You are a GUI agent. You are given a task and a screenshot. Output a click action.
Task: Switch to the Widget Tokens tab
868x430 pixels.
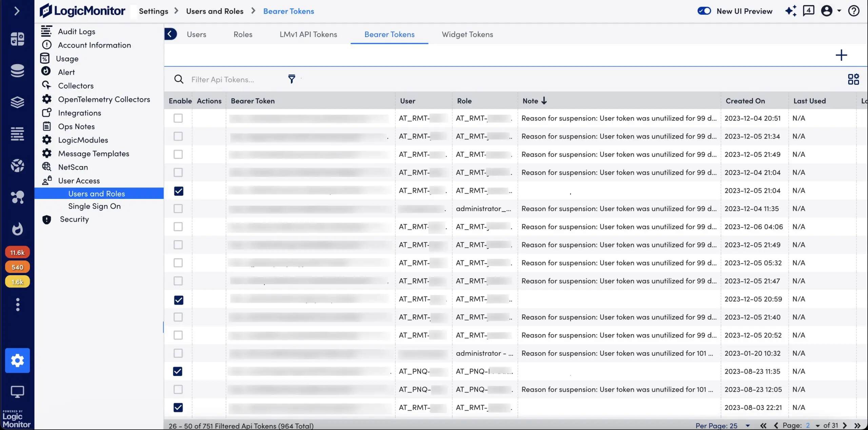pos(467,34)
